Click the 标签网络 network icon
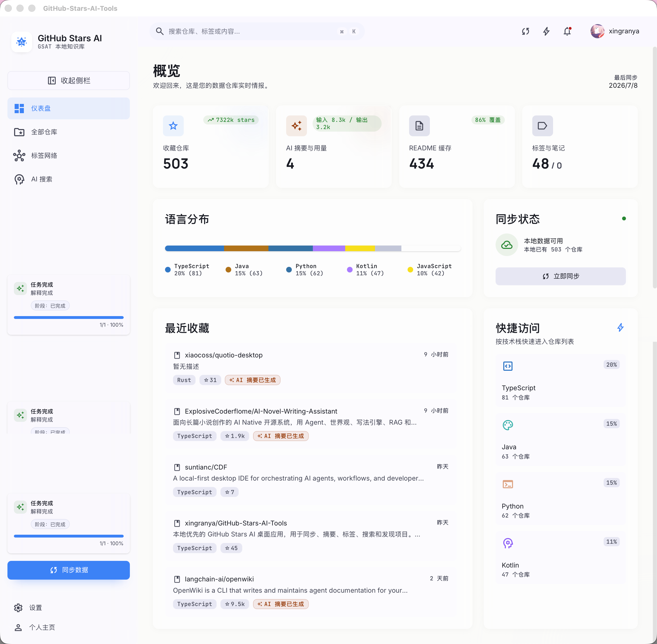The image size is (657, 644). click(x=19, y=155)
